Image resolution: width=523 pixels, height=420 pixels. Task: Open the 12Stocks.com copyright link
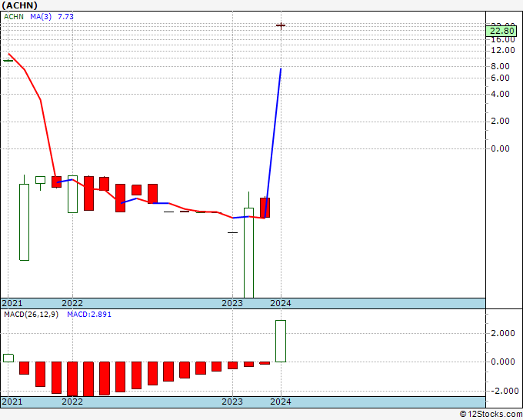click(491, 415)
